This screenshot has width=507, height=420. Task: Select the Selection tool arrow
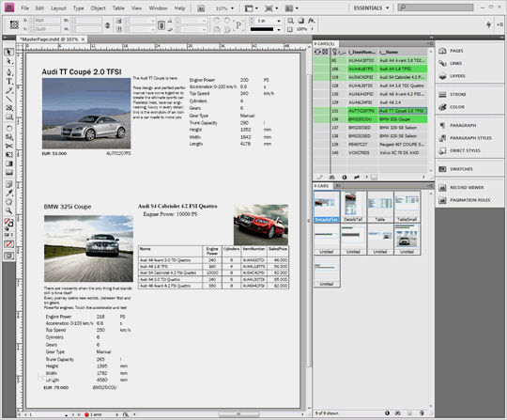click(8, 52)
